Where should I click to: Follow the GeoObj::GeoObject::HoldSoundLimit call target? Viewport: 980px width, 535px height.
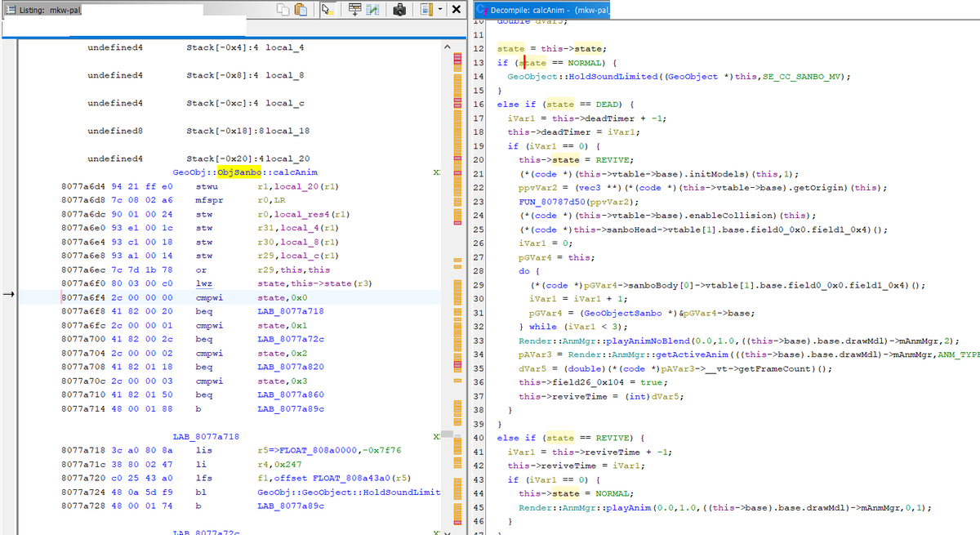[349, 493]
